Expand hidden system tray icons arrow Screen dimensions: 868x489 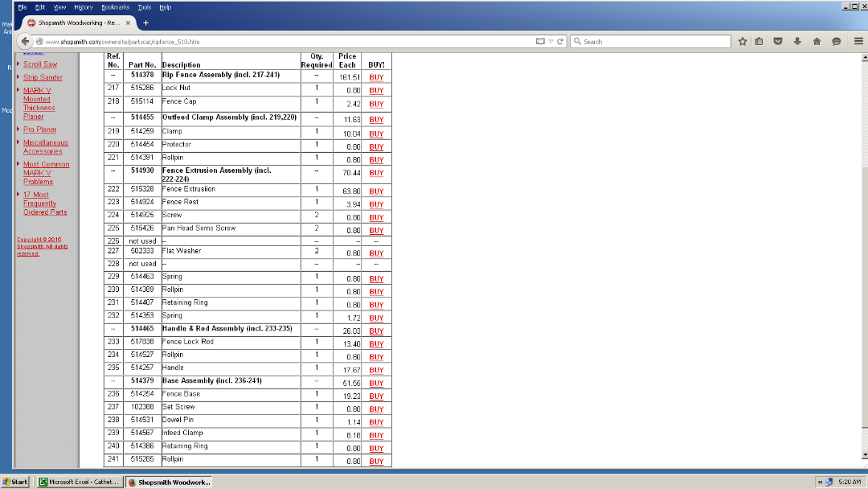[820, 482]
